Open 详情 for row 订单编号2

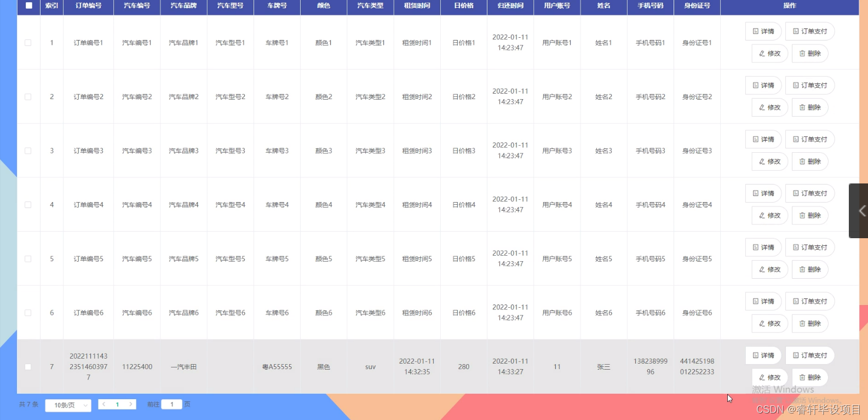tap(763, 85)
